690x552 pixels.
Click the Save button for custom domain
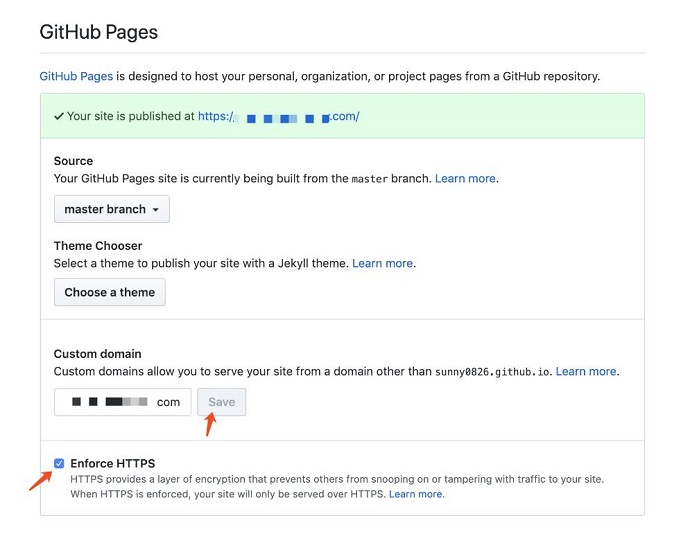click(x=221, y=402)
